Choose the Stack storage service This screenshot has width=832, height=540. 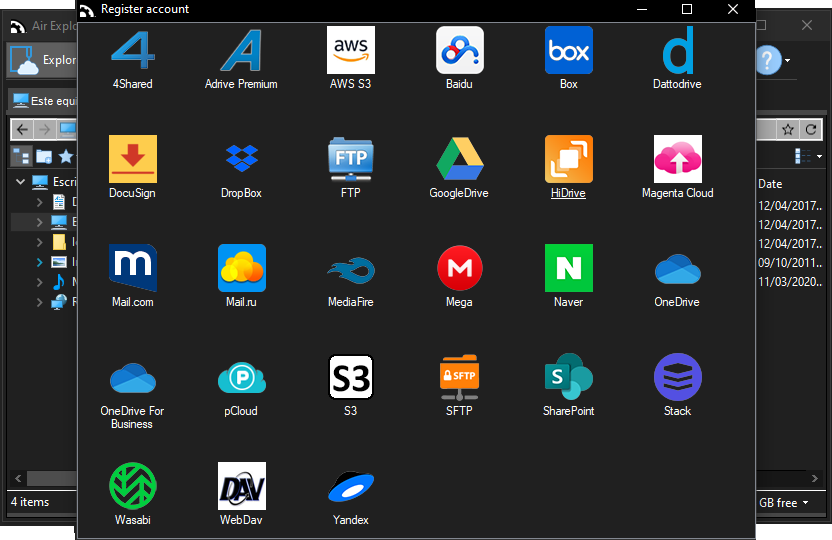coord(678,386)
